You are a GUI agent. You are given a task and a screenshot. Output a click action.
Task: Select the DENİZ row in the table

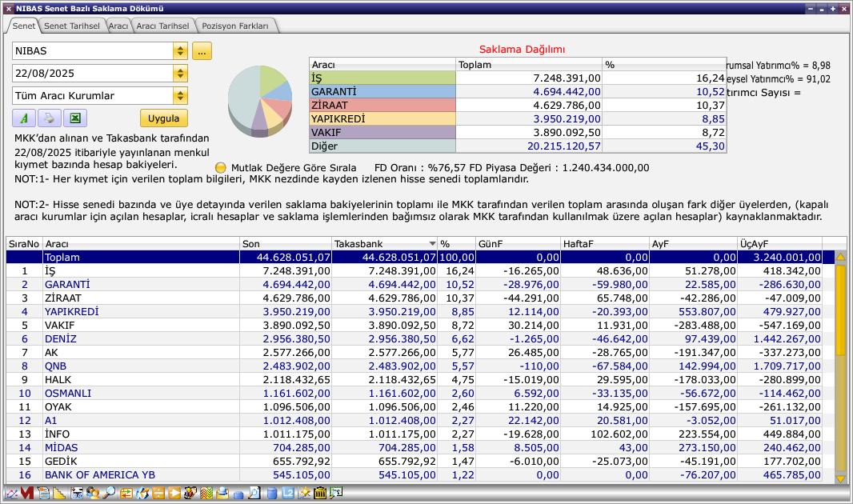[x=420, y=338]
